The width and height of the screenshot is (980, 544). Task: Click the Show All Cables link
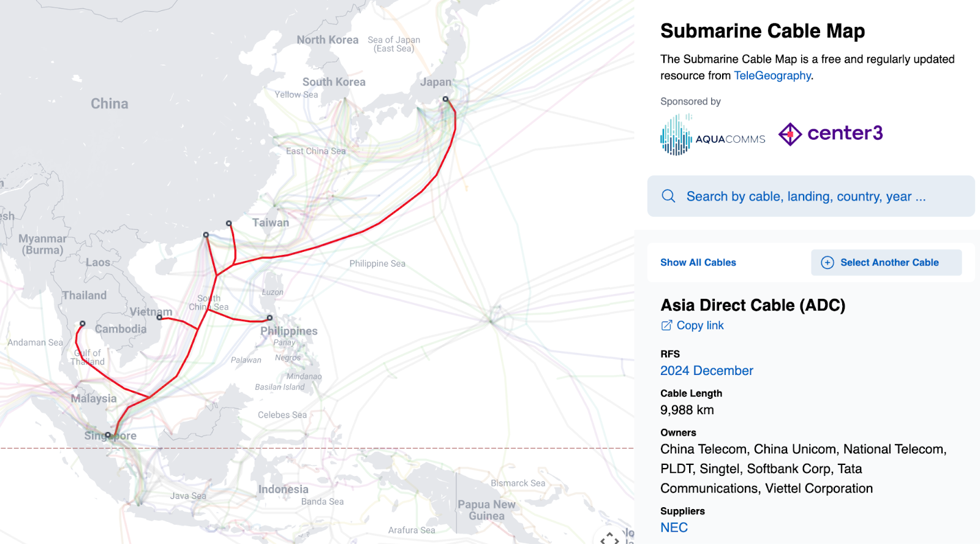coord(698,262)
